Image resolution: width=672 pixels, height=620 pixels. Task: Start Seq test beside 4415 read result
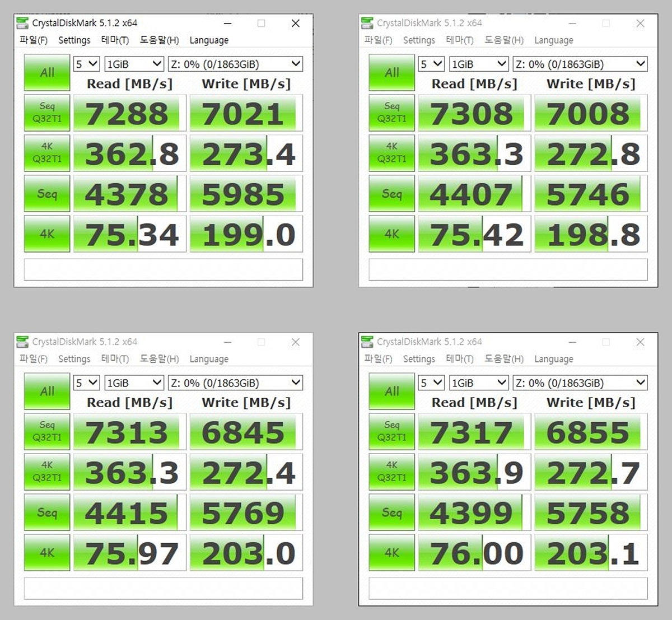point(47,512)
